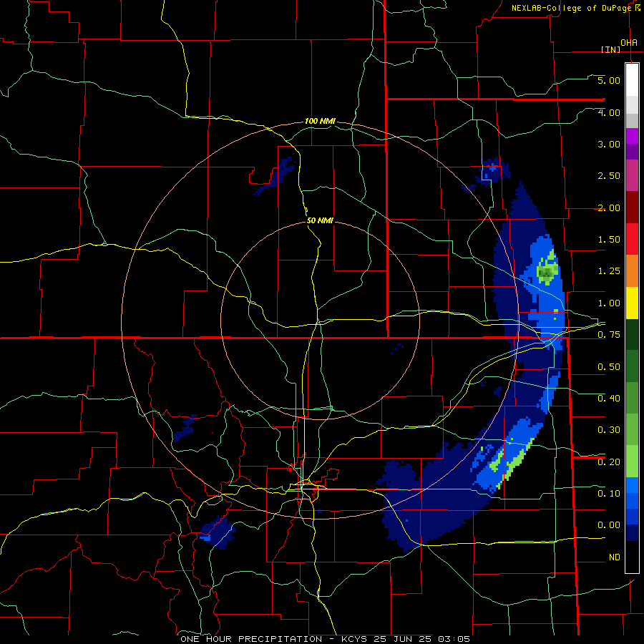Viewport: 644px width, 644px height.
Task: Click the ND legend label
Action: pos(615,557)
